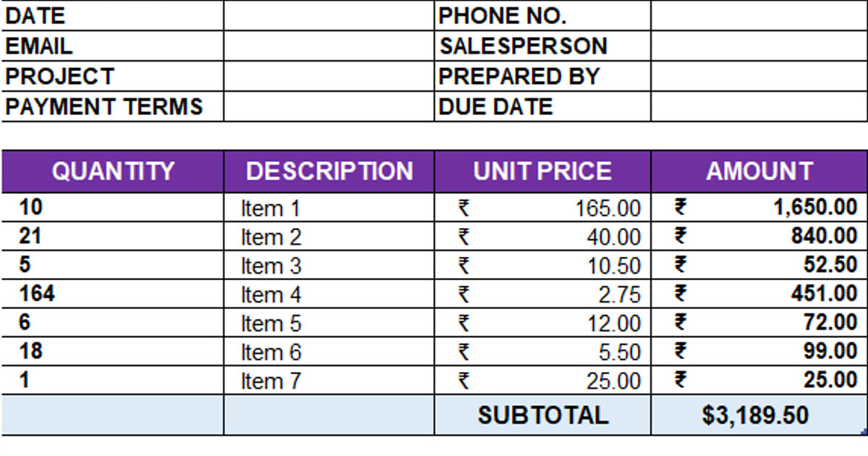Screen dimensions: 868x456
Task: Click the SUBTOTAL label cell
Action: [x=542, y=415]
